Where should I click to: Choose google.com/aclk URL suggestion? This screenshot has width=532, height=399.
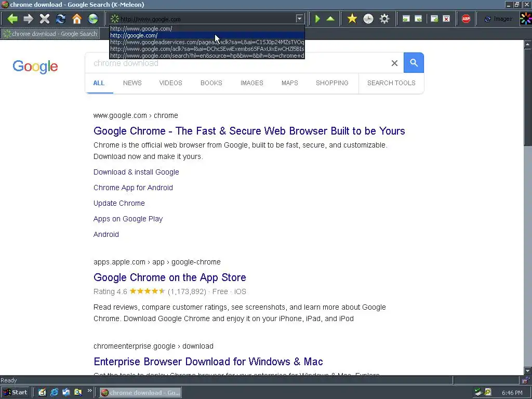[x=207, y=49]
